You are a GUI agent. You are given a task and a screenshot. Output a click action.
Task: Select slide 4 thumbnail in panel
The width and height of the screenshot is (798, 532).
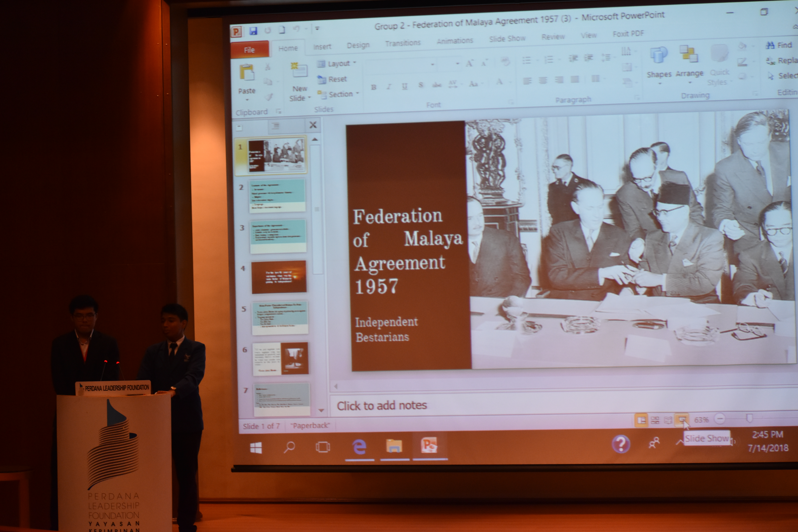pyautogui.click(x=279, y=277)
